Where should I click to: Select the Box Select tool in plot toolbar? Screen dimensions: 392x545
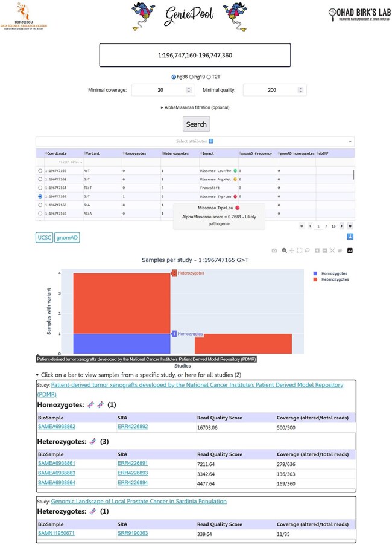click(x=300, y=250)
